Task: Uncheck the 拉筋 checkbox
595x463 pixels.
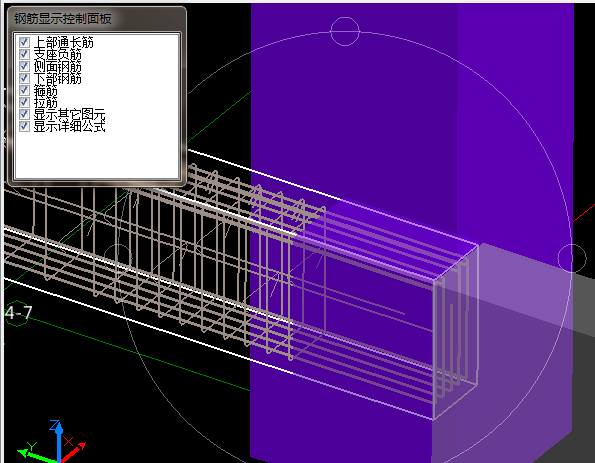Action: 24,102
